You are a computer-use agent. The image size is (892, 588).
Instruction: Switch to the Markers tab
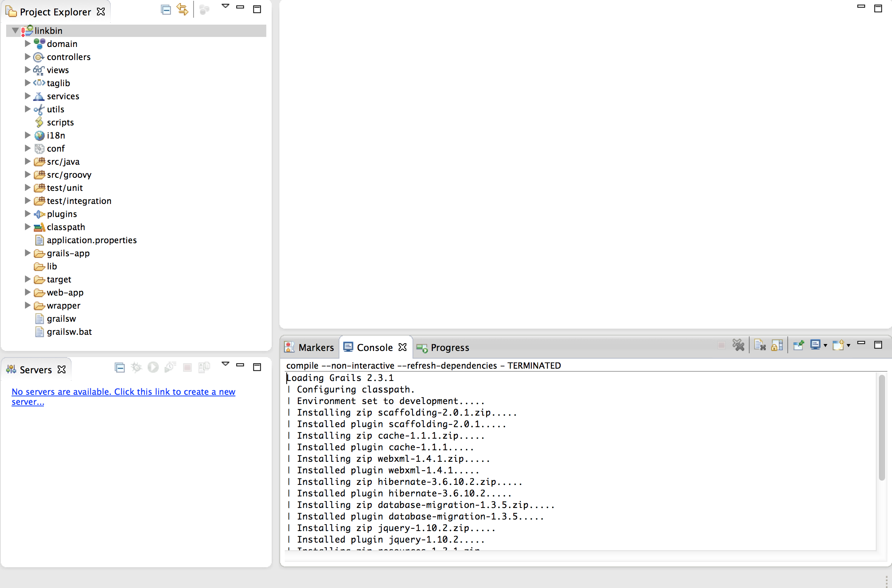316,347
